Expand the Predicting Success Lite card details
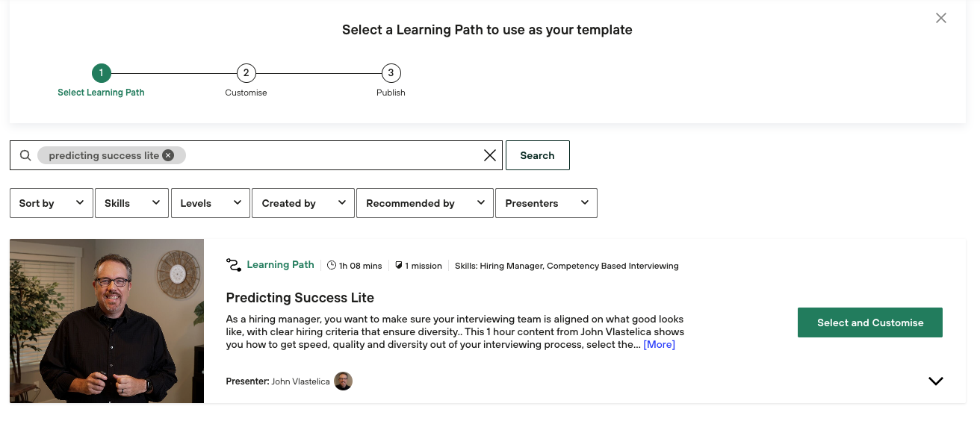The width and height of the screenshot is (980, 424). pos(935,381)
